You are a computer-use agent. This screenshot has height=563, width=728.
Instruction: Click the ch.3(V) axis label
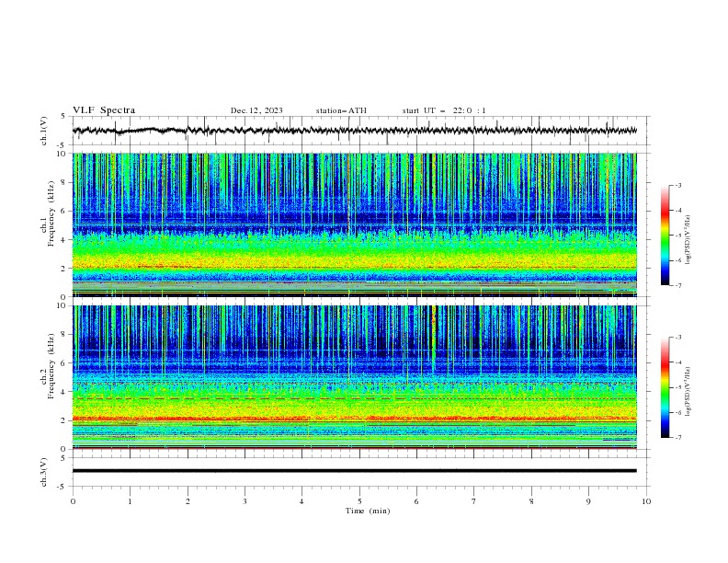(x=44, y=472)
